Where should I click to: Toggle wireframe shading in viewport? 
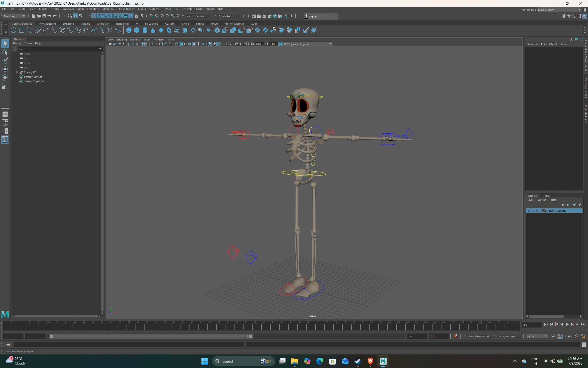(x=177, y=44)
